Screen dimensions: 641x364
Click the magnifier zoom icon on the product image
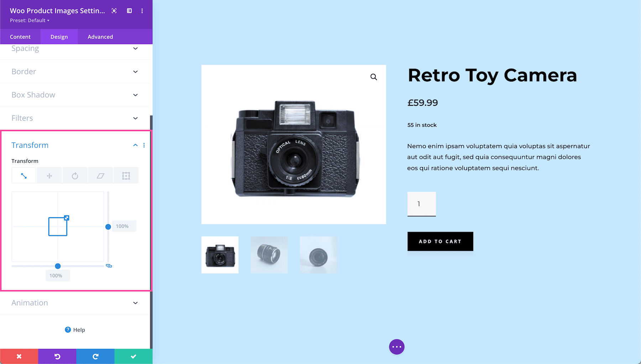coord(373,77)
